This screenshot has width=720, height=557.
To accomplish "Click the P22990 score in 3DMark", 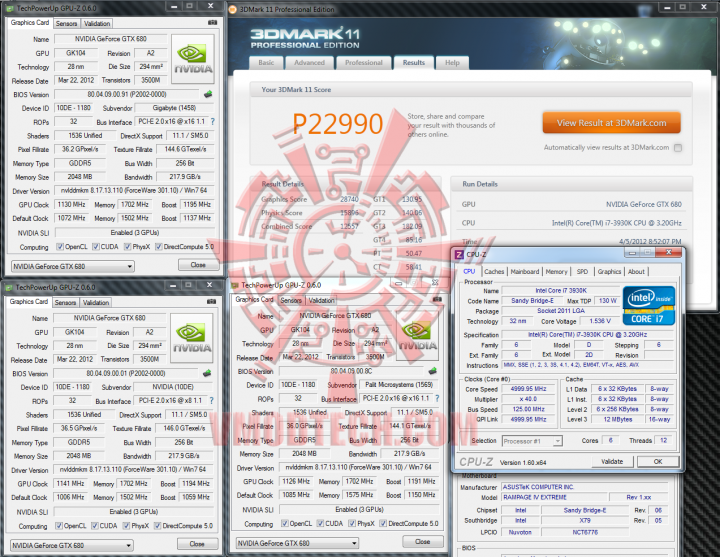I will (338, 124).
